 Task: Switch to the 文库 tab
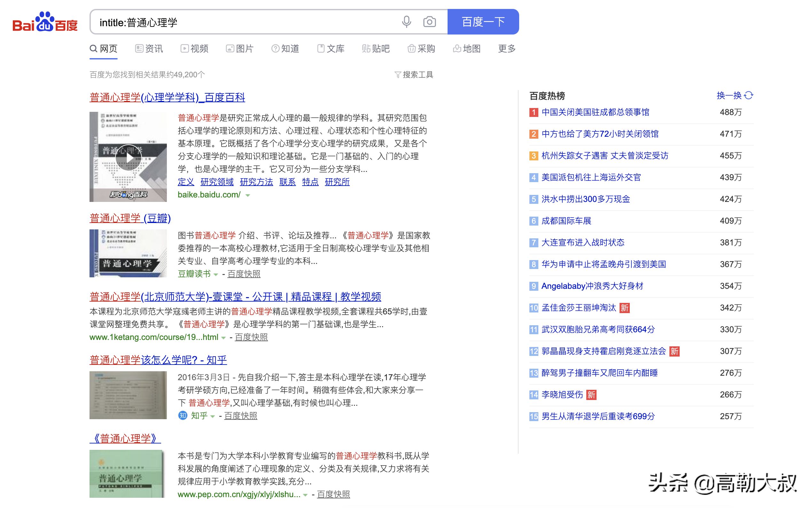[331, 49]
